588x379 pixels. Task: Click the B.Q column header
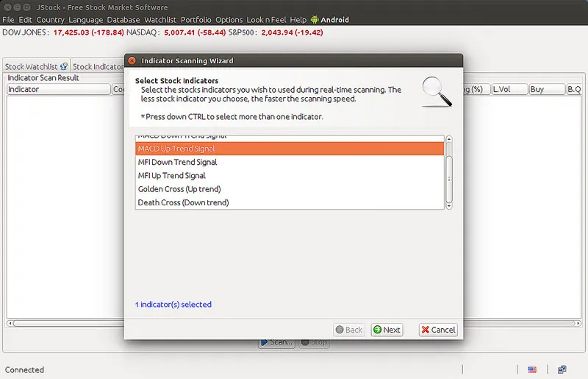point(574,89)
